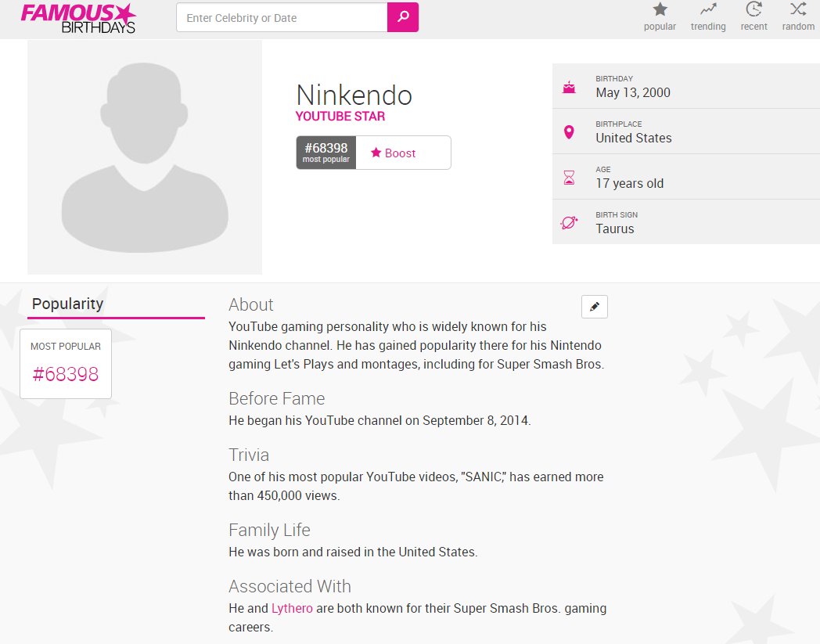
Task: Click the birthday cake icon
Action: point(569,88)
